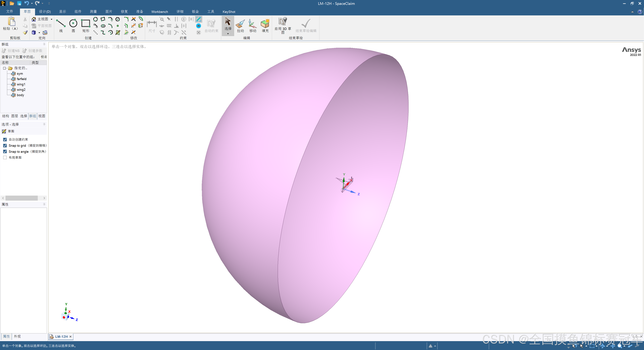Click the Pull tool icon
This screenshot has width=644, height=350.
click(x=240, y=24)
